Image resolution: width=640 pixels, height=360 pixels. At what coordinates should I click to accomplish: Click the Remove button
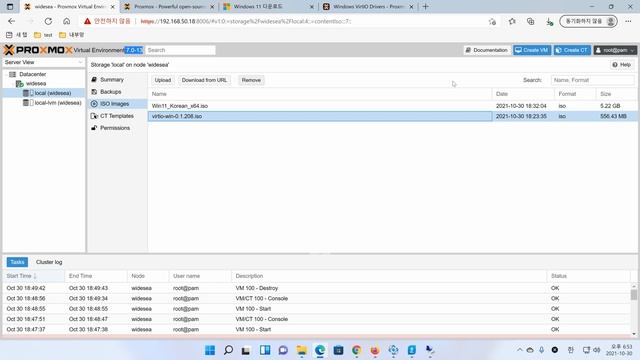[251, 80]
